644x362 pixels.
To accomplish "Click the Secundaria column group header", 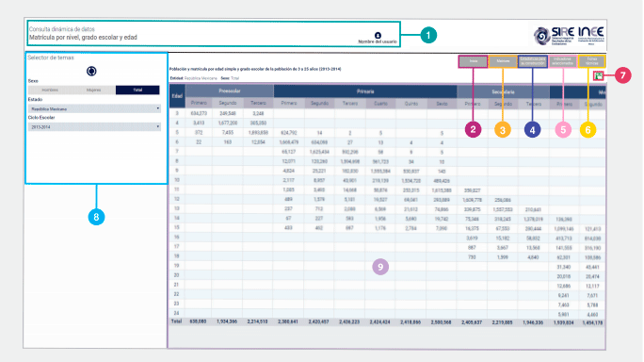I will tap(503, 91).
